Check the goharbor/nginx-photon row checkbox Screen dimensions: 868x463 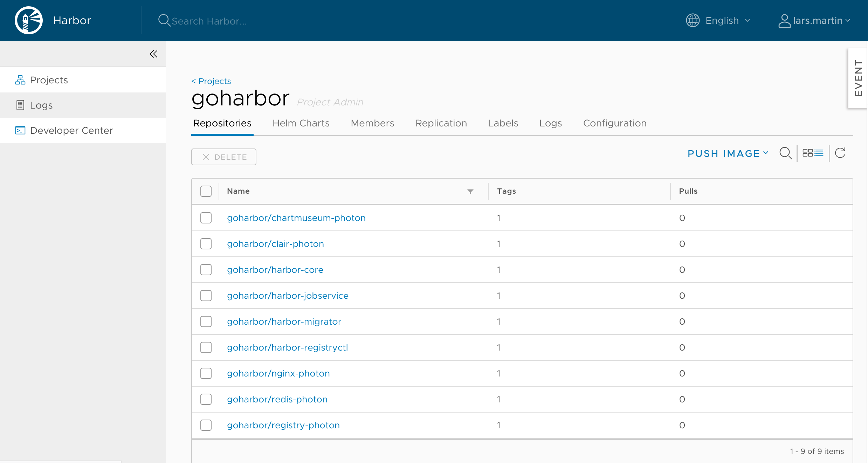[206, 373]
